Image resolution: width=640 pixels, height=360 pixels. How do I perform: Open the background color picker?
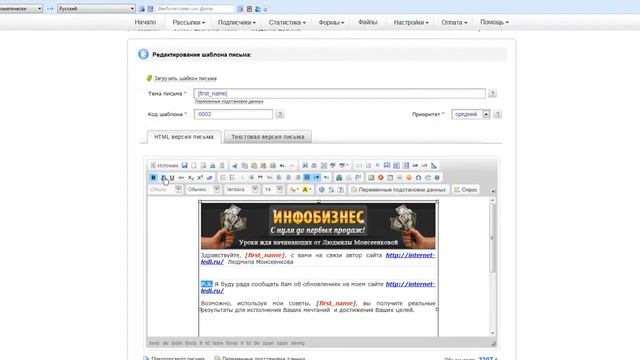click(307, 190)
